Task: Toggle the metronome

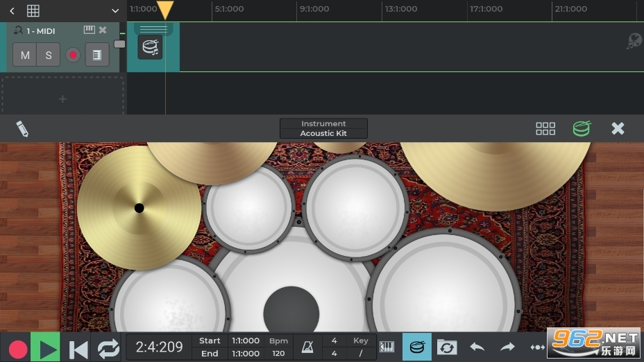Action: [306, 347]
